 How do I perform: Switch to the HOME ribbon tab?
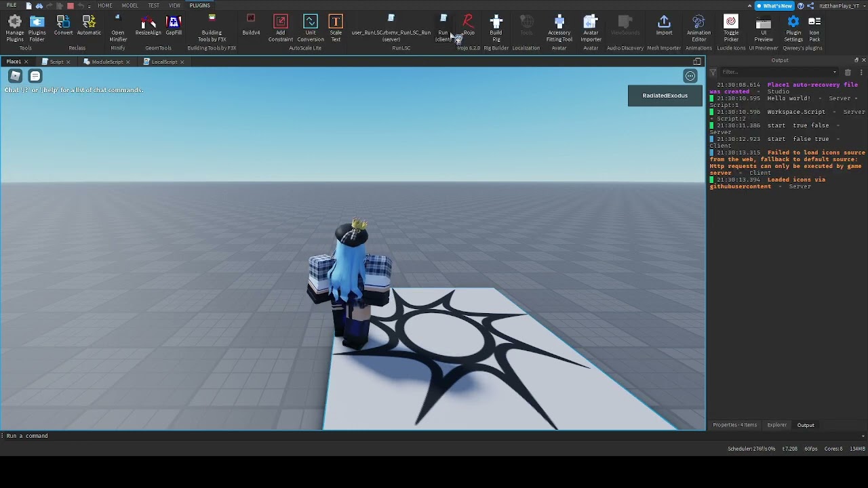pyautogui.click(x=105, y=5)
